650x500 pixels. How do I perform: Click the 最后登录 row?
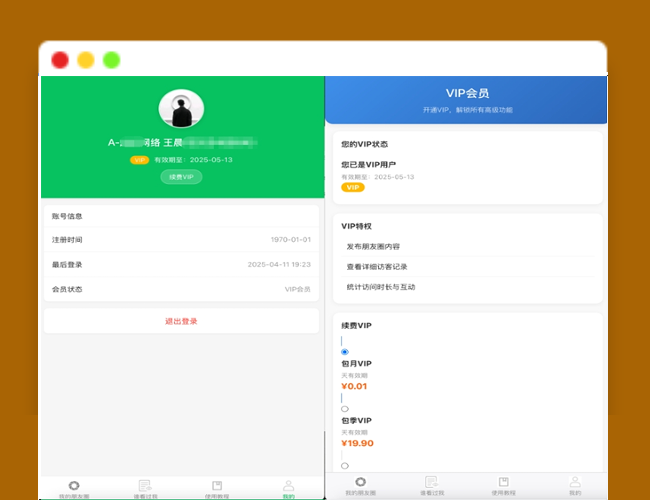tap(181, 265)
